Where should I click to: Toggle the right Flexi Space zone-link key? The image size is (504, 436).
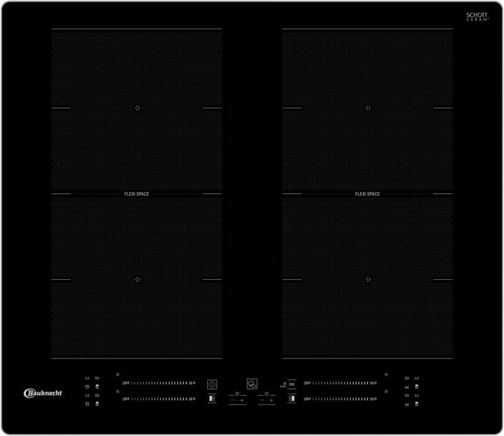pos(292,398)
